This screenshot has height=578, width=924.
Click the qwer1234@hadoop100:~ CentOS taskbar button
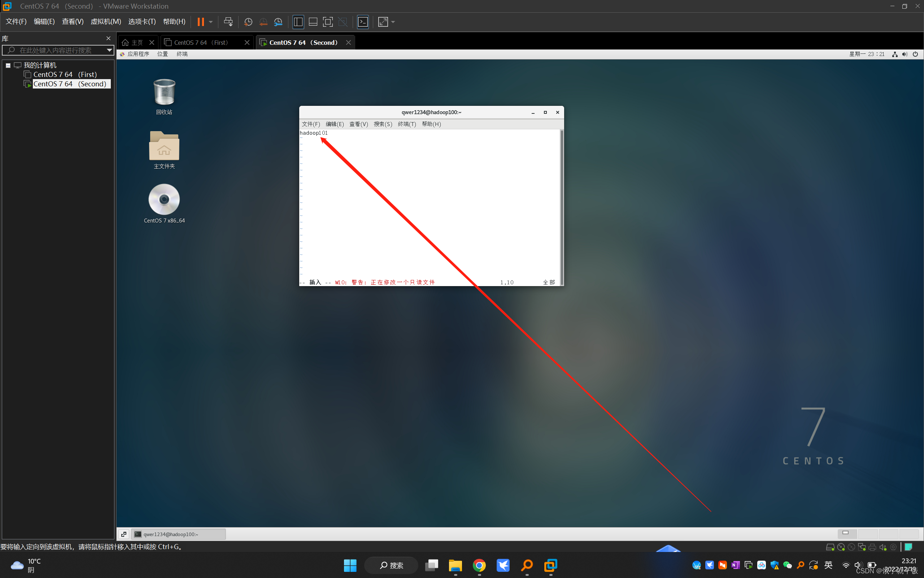178,534
